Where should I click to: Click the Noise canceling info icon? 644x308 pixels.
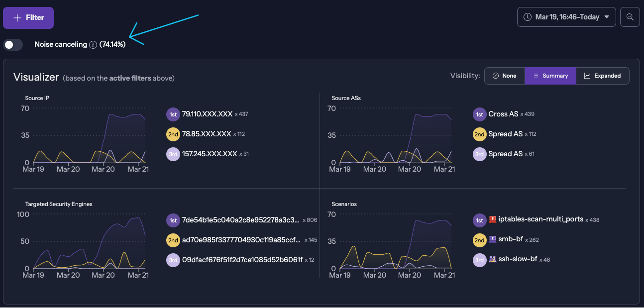tap(93, 45)
